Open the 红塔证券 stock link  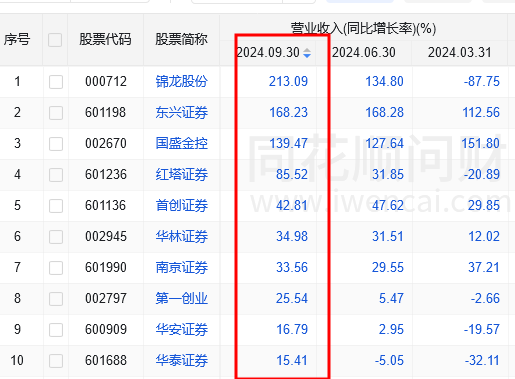coord(182,174)
